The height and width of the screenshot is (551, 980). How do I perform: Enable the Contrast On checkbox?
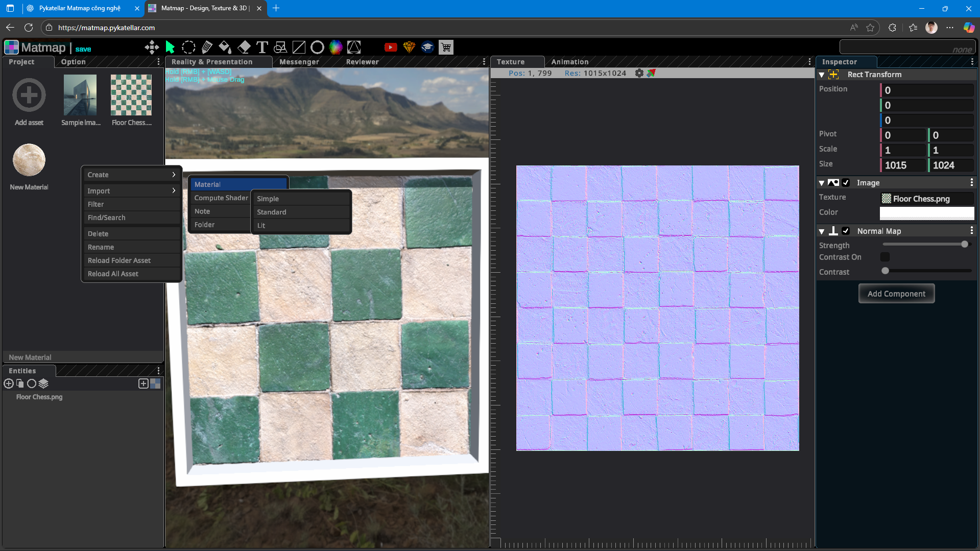885,257
